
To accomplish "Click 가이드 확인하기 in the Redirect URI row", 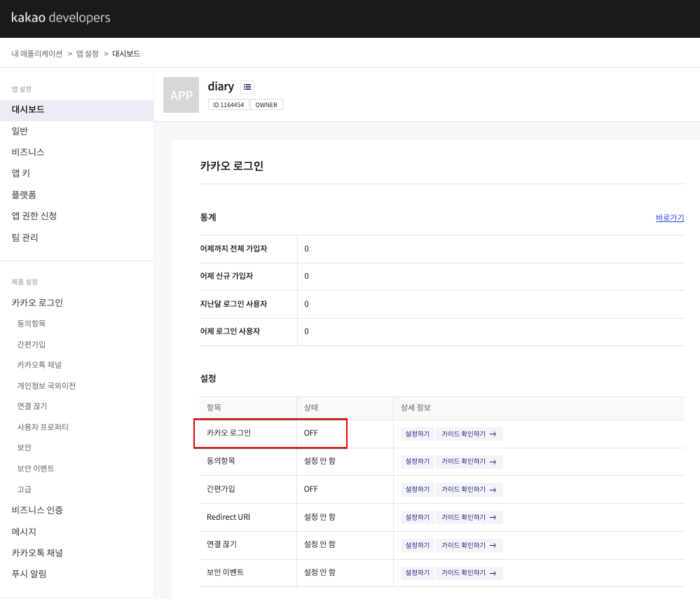I will [469, 517].
